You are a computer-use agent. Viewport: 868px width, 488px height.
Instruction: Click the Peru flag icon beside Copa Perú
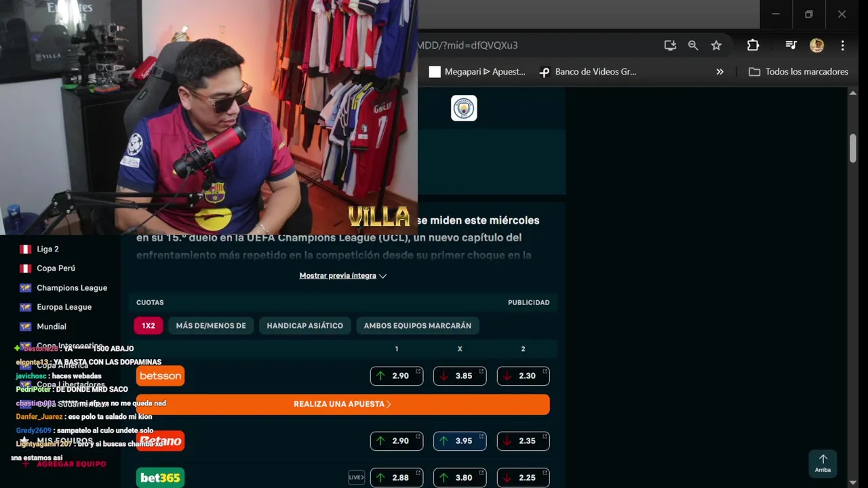pyautogui.click(x=26, y=268)
